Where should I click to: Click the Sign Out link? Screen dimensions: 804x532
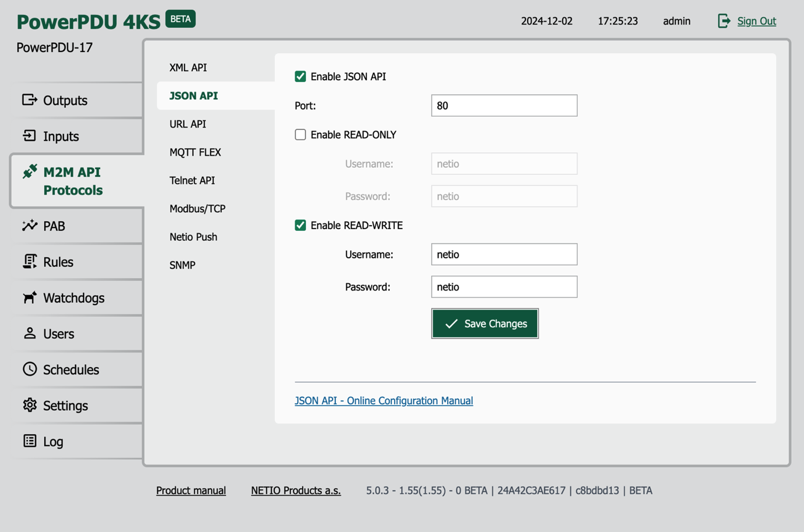tap(756, 21)
